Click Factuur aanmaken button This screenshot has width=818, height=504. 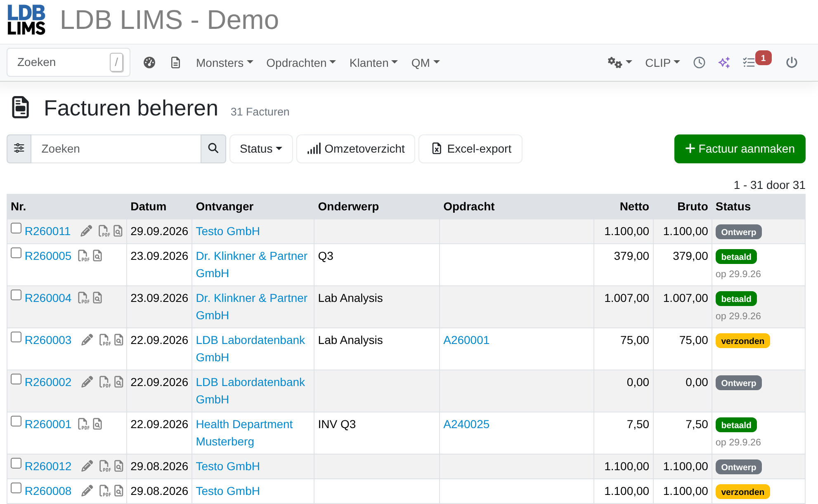[740, 148]
